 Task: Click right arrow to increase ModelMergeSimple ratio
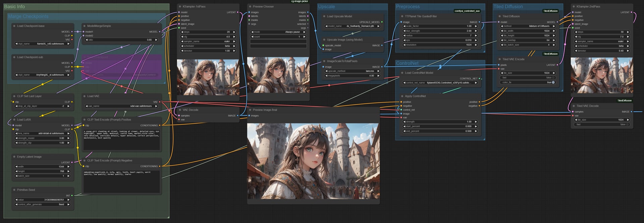156,40
